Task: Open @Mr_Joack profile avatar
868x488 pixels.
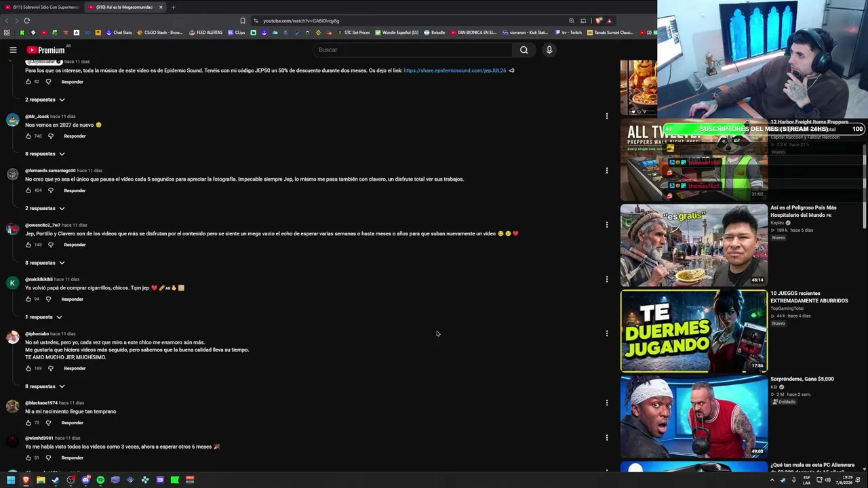Action: pyautogui.click(x=12, y=120)
